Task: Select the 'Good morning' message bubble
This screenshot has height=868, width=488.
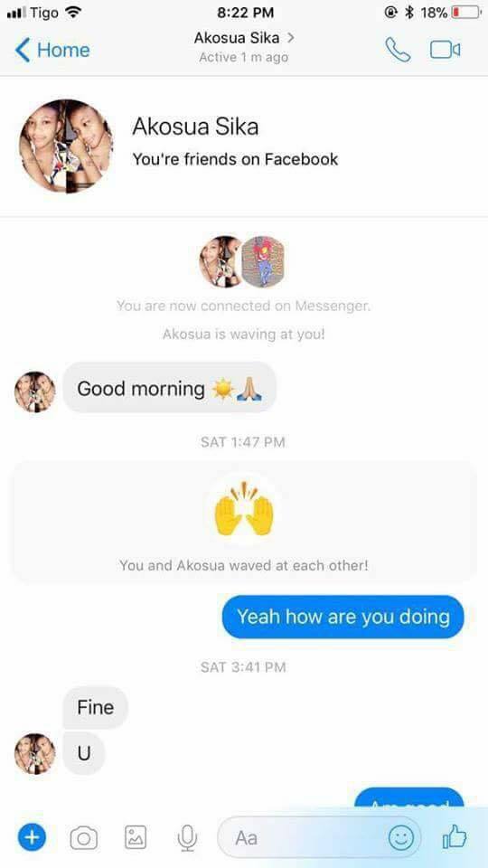Action: 169,388
